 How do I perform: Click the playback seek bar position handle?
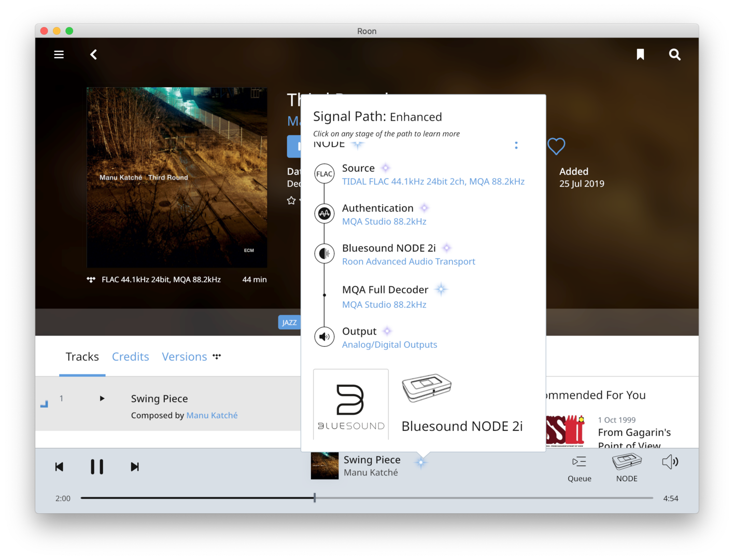(315, 498)
